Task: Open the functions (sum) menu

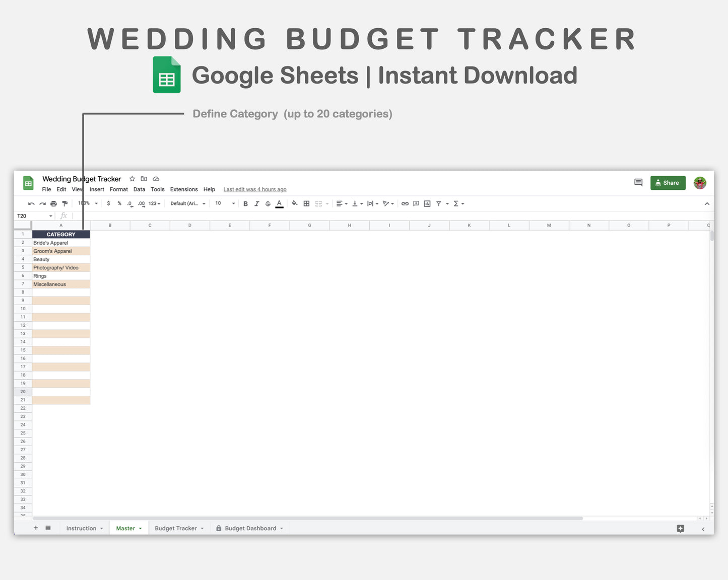Action: coord(456,203)
